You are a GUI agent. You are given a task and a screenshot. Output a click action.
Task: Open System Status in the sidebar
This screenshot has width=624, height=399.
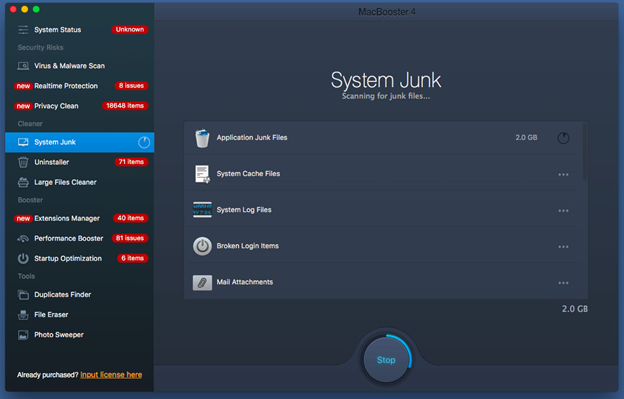tap(80, 30)
